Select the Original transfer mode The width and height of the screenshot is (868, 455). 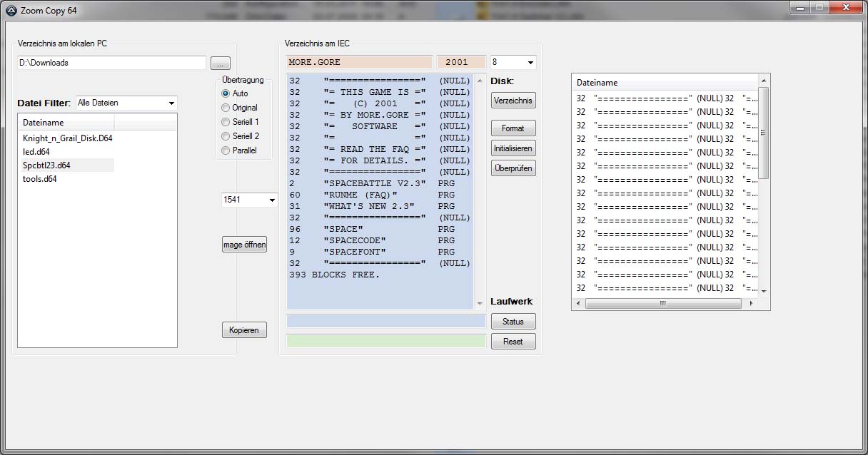tap(226, 108)
